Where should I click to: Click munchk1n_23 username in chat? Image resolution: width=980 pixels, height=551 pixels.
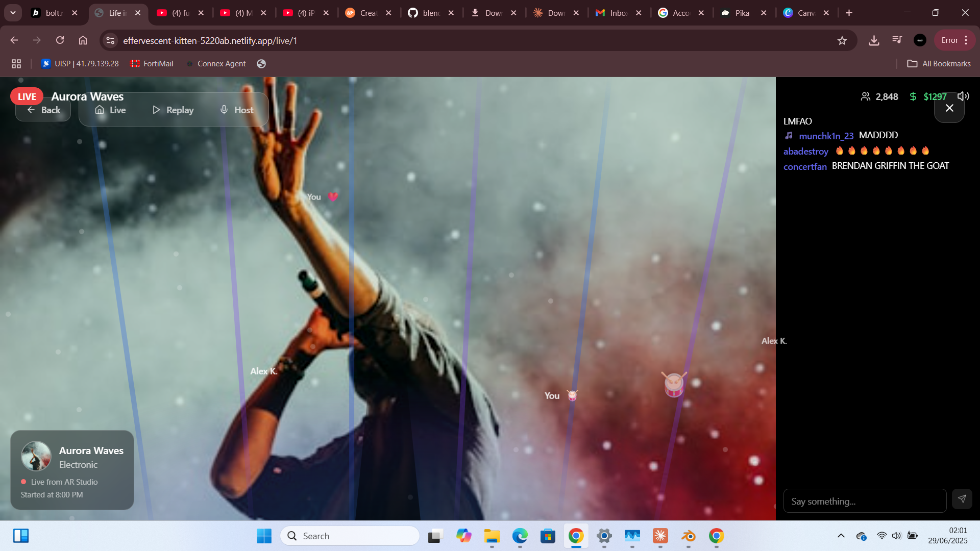click(826, 136)
